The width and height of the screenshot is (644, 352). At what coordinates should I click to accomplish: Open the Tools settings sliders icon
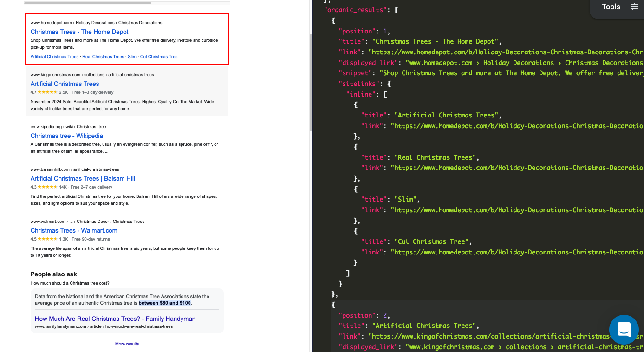coord(634,7)
